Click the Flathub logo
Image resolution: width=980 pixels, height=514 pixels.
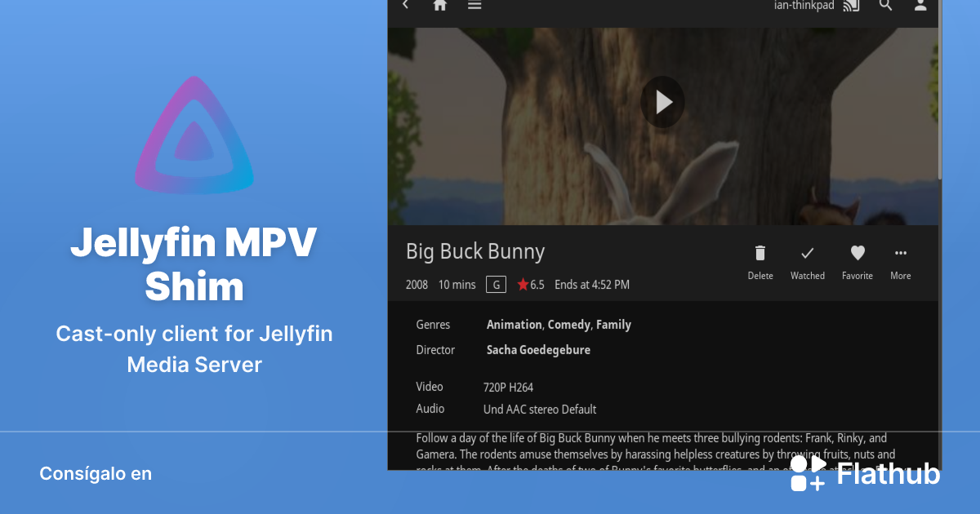(x=865, y=474)
